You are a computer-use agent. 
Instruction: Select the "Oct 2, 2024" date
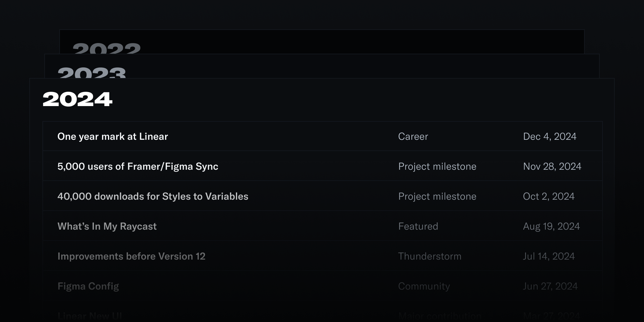(x=549, y=196)
